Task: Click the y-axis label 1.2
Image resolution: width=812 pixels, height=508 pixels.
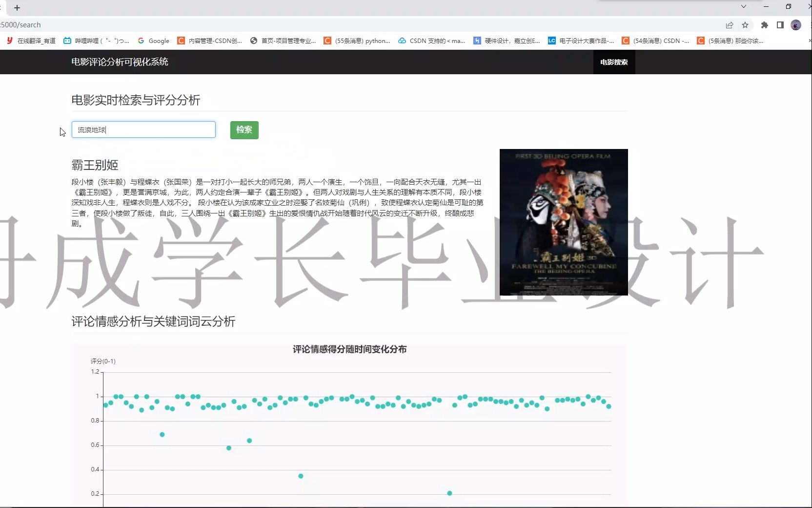Action: tap(95, 372)
